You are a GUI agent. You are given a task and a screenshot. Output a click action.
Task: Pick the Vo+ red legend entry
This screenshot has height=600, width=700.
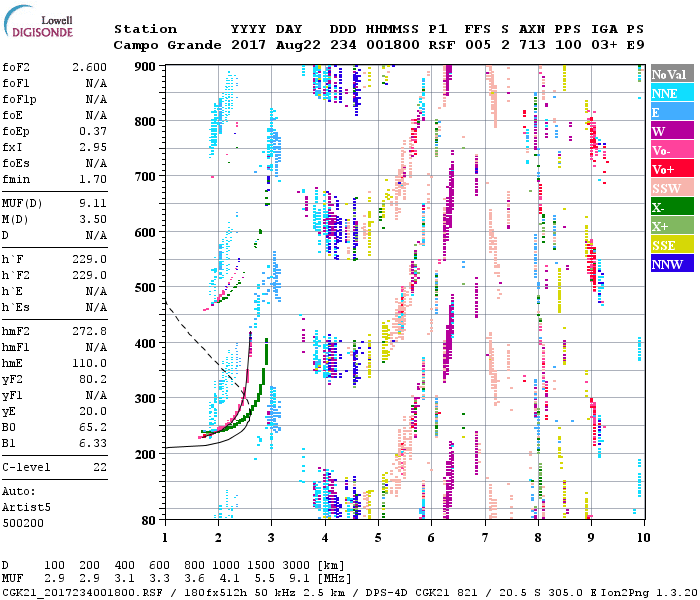point(669,170)
